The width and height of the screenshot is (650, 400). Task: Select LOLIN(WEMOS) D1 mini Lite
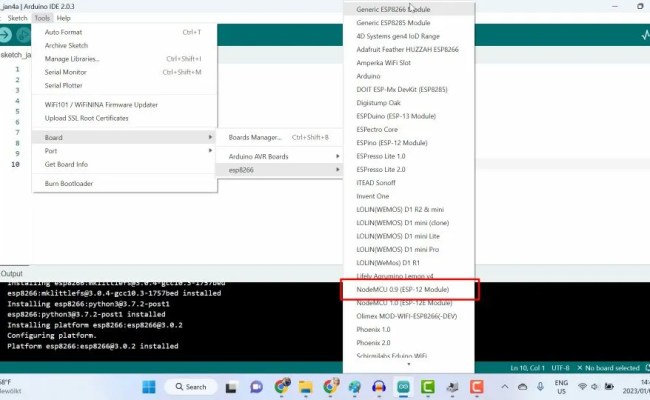pos(409,236)
